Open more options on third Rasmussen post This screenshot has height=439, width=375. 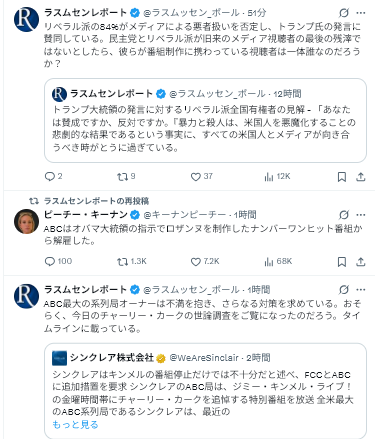tap(361, 290)
